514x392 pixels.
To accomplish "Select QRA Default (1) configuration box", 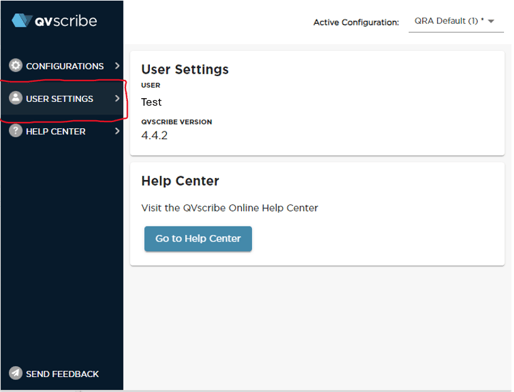I will click(456, 22).
